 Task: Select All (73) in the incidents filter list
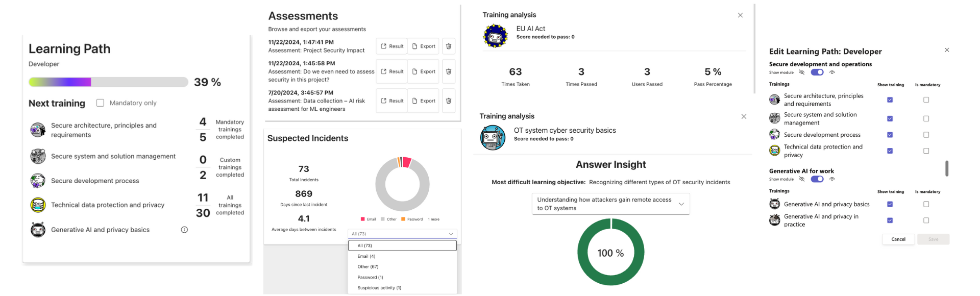(402, 245)
